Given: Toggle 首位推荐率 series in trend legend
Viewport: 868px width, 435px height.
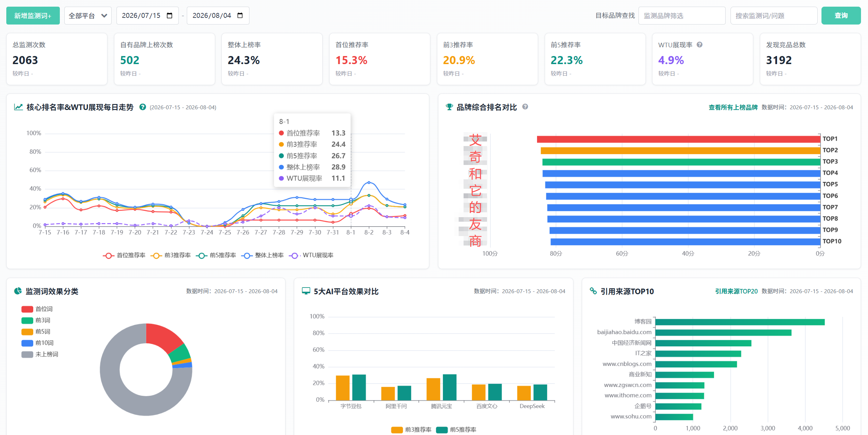Looking at the screenshot, I should 124,255.
